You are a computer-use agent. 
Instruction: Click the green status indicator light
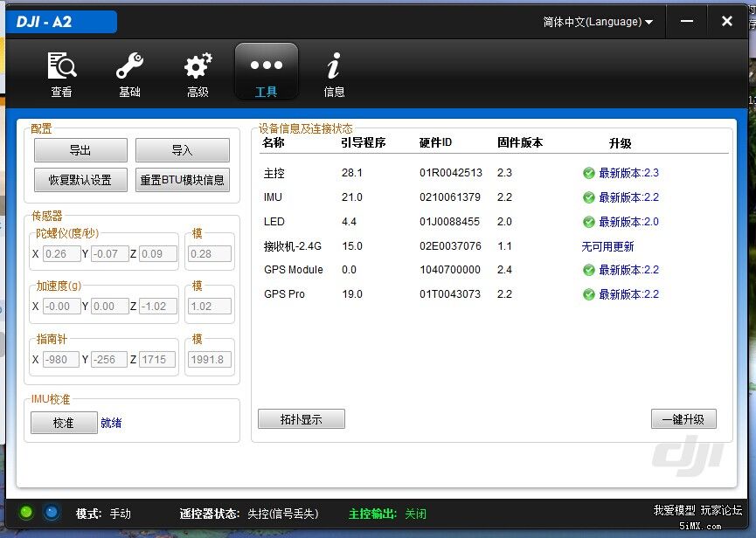pos(26,513)
